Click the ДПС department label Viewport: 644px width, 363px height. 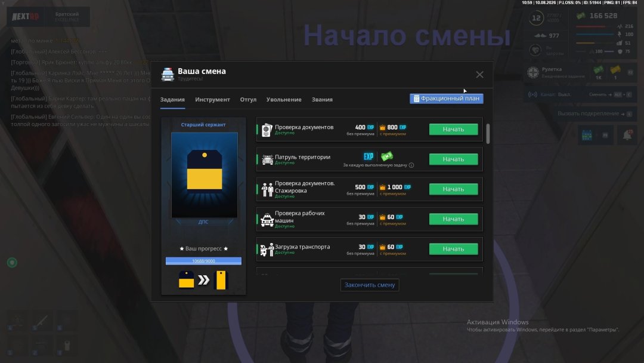[x=203, y=222]
